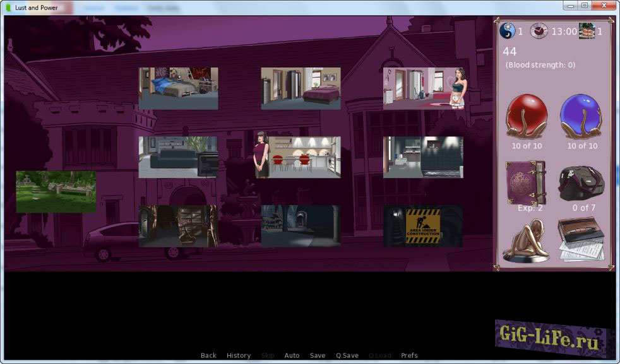
Task: Click the yin-yang icon in status panel
Action: coord(508,31)
